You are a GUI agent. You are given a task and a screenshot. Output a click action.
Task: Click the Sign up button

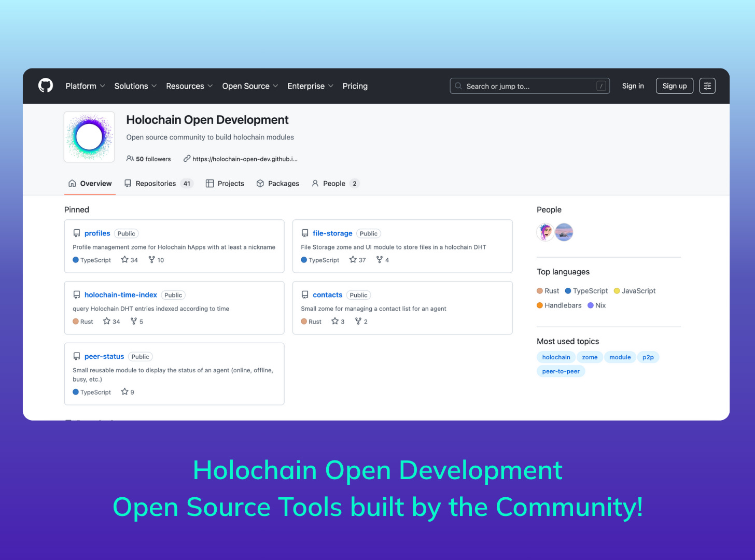point(674,86)
